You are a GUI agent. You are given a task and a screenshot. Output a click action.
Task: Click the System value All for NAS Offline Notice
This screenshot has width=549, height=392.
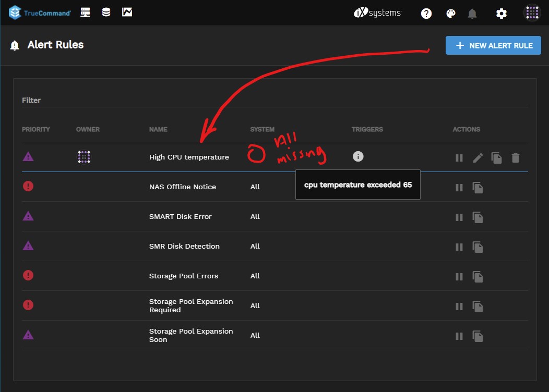[255, 187]
